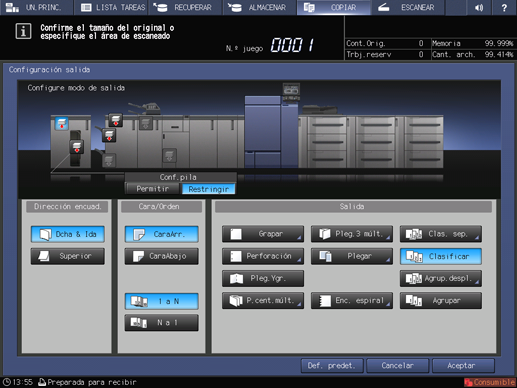Click the N.º juego counter 0001

pyautogui.click(x=292, y=45)
